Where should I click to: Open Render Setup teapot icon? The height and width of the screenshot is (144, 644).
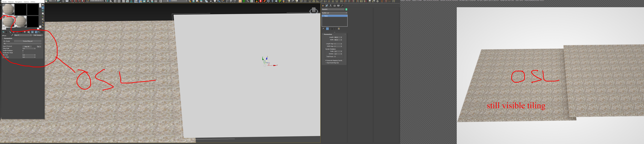coord(141,1)
